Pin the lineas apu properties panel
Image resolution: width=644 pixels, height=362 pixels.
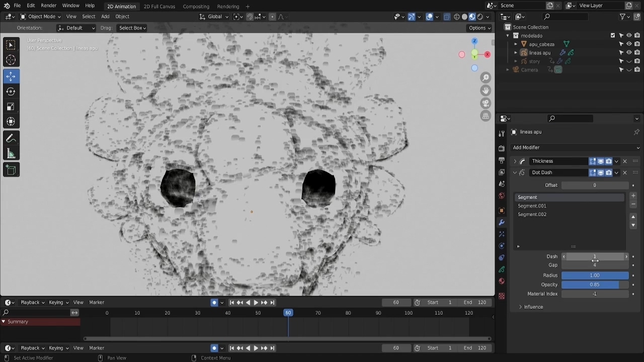click(x=636, y=132)
